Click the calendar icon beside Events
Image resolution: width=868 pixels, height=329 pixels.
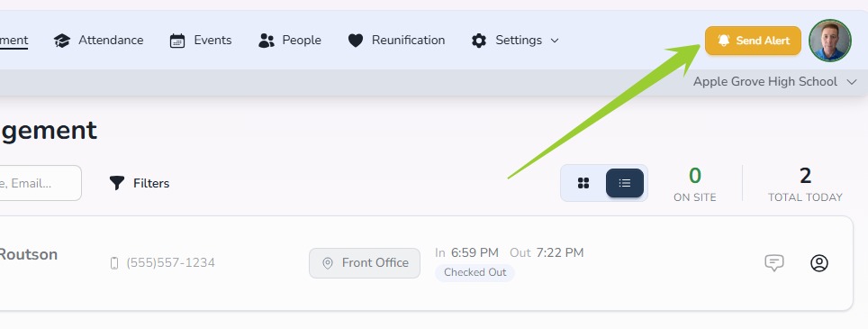(177, 41)
